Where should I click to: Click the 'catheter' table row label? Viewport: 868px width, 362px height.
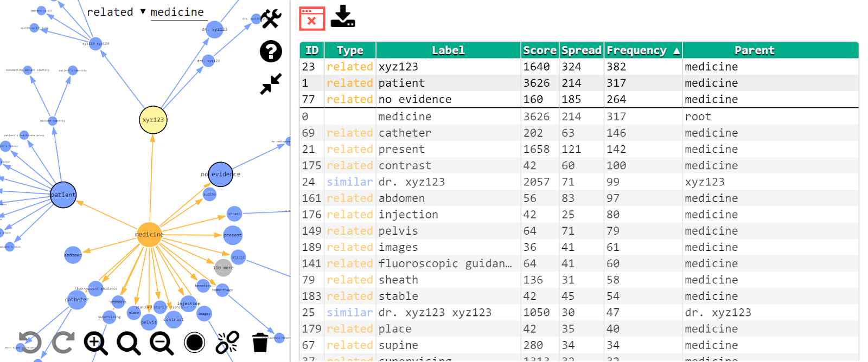coord(405,133)
